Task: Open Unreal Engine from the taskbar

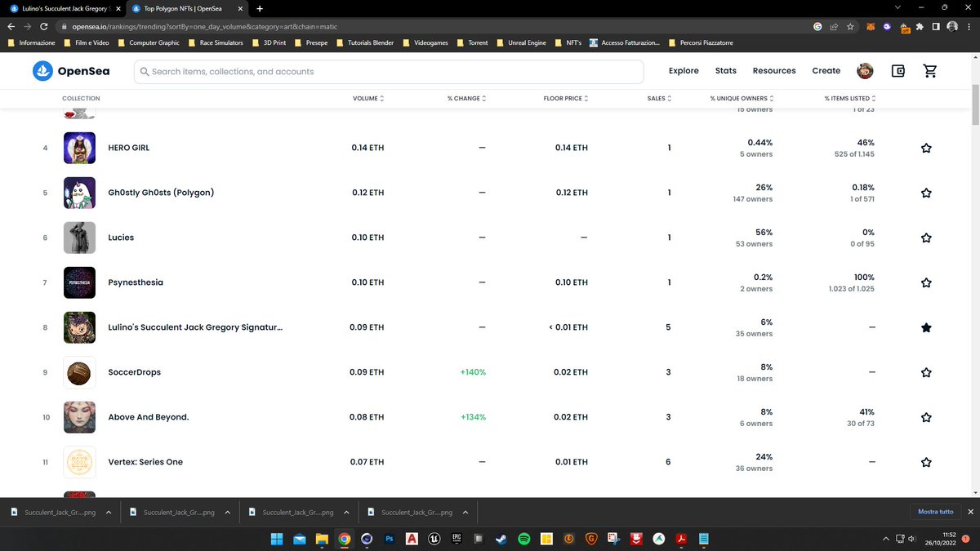Action: point(434,539)
